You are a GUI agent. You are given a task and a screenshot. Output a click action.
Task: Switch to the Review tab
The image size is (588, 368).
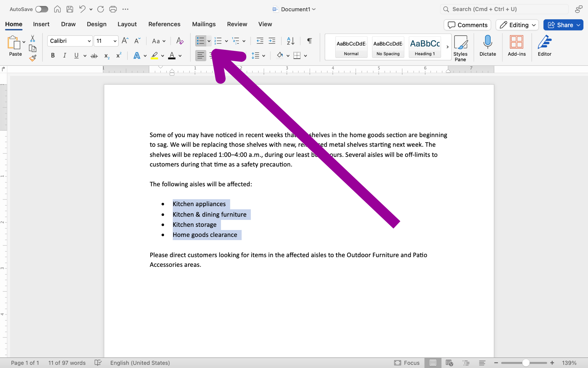[237, 24]
